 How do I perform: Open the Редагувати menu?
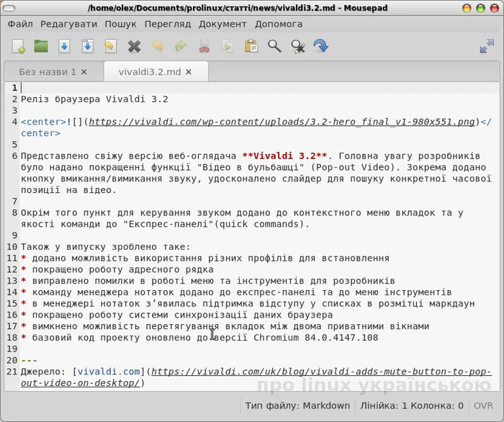click(69, 24)
